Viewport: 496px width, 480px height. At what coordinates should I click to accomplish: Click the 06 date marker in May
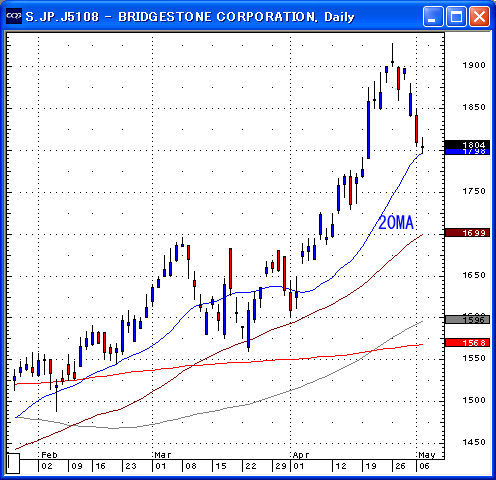[424, 466]
